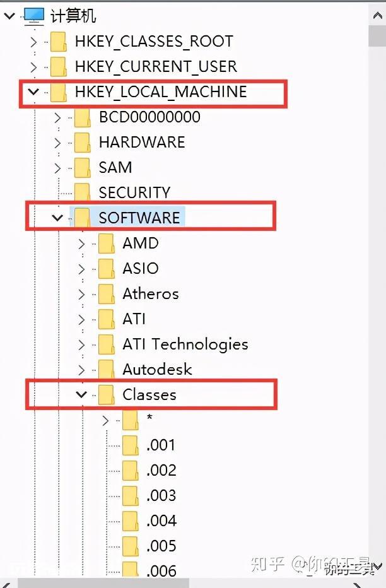Collapse the Classes key

[x=81, y=394]
